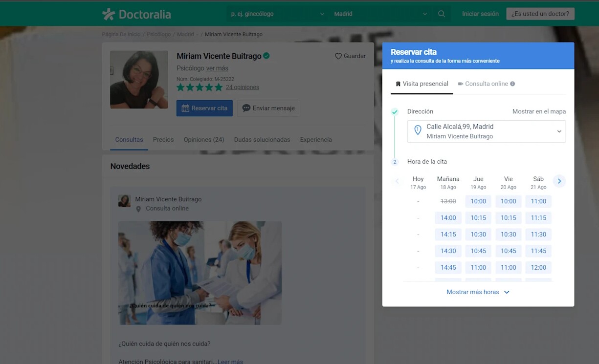Switch to the Consulta online tab
Image resolution: width=599 pixels, height=364 pixels.
click(486, 84)
